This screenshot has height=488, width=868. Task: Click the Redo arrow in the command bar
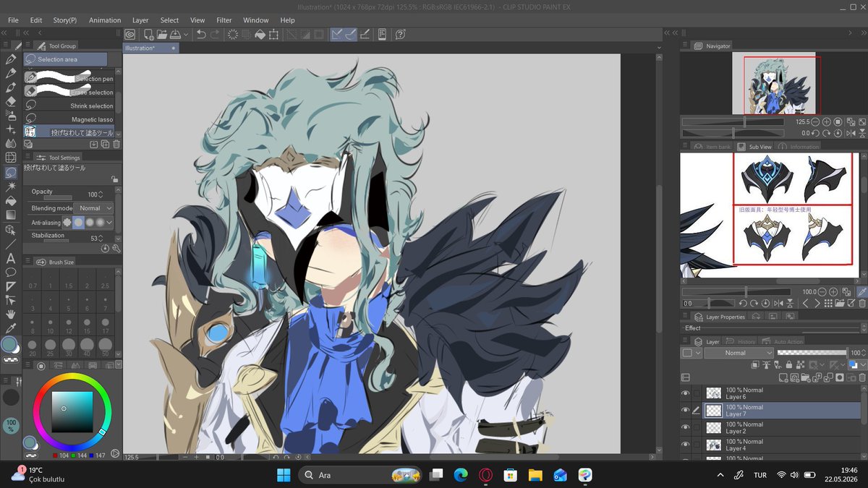pos(216,34)
